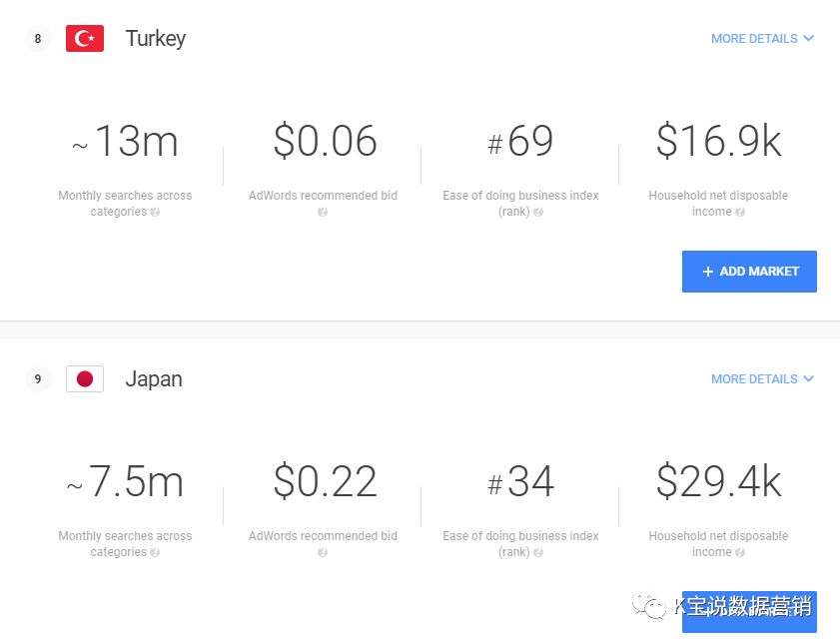Expand More Details for Turkey
The image size is (840, 644).
click(x=762, y=39)
